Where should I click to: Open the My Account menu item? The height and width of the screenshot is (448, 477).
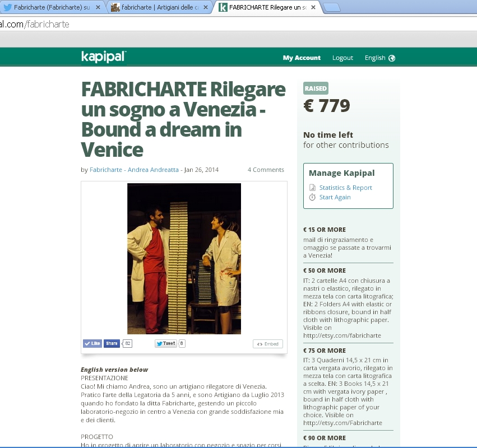(302, 58)
